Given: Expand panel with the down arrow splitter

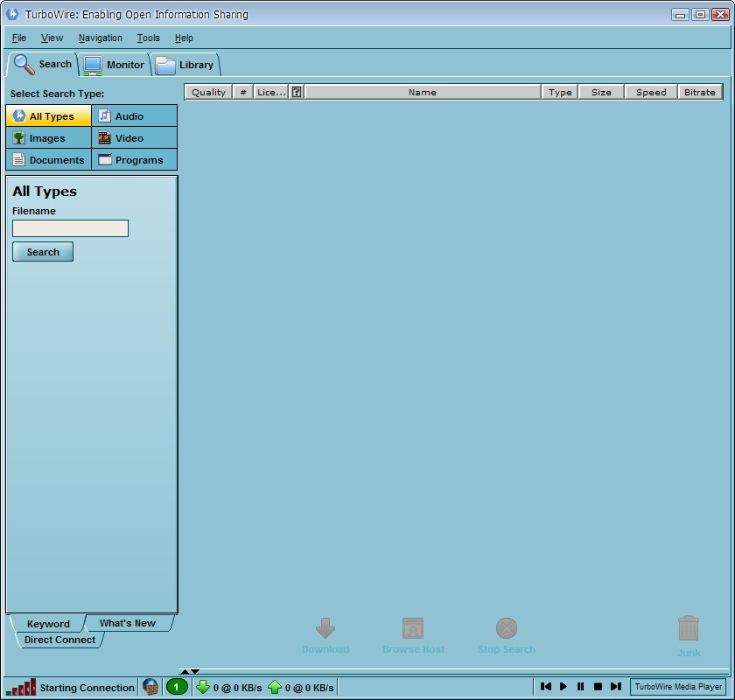Looking at the screenshot, I should (195, 672).
